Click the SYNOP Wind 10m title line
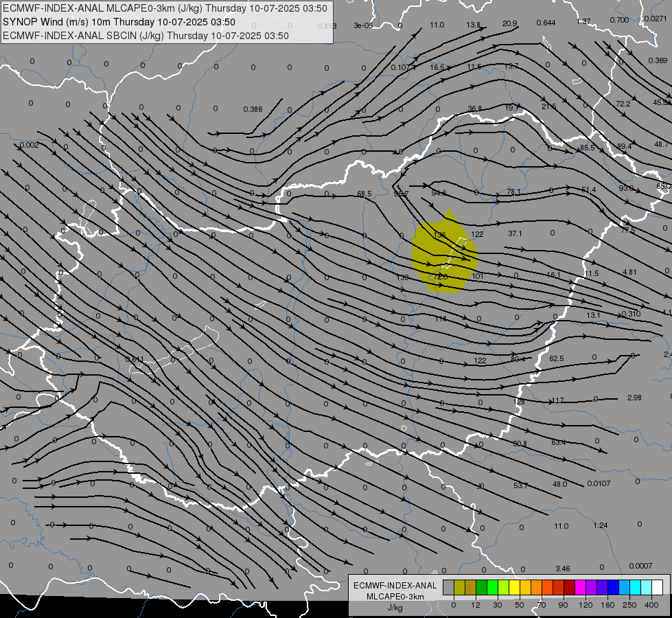 pos(119,22)
